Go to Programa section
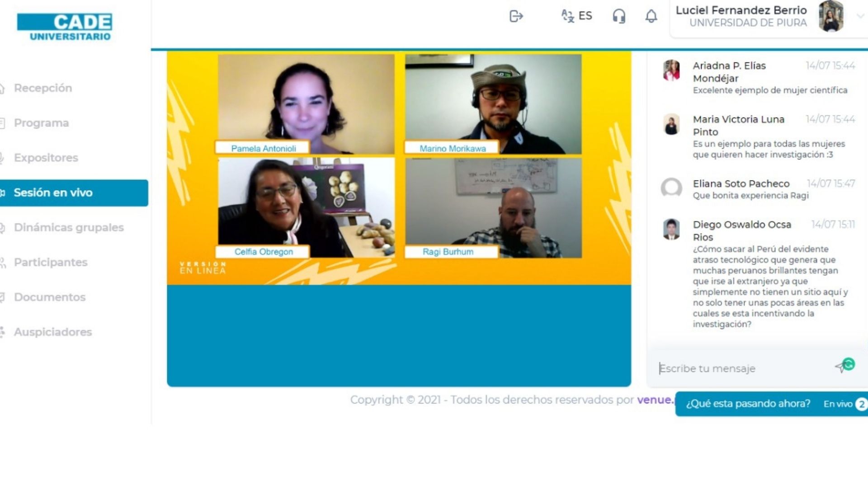The height and width of the screenshot is (488, 868). click(41, 123)
